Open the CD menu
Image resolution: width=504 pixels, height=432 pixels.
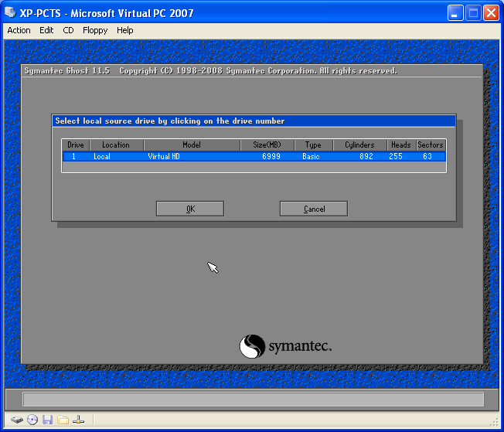tap(68, 30)
